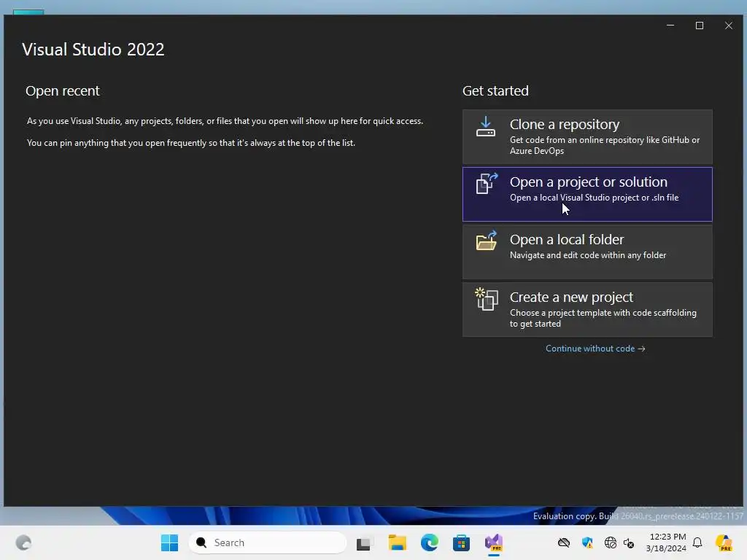
Task: Click the Open a project or solution icon
Action: 487,183
